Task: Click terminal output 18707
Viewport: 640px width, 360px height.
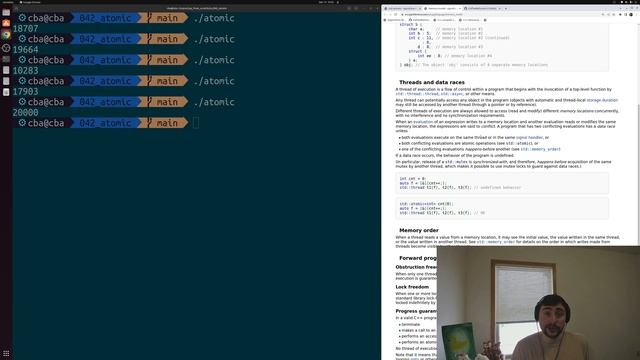Action: (x=25, y=29)
